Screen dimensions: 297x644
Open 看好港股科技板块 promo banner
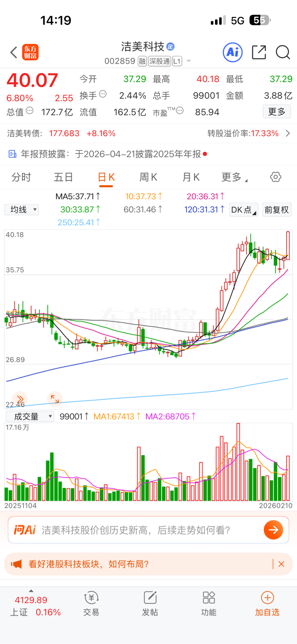[x=148, y=564]
